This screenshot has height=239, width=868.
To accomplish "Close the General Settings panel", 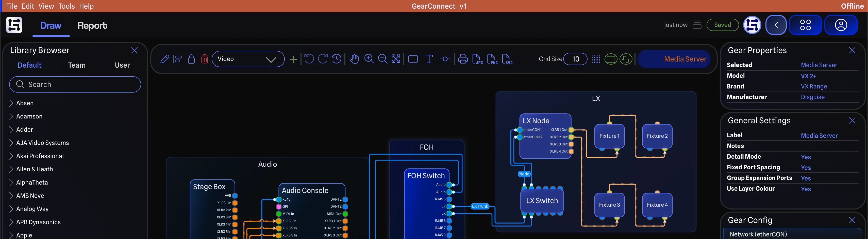I will click(852, 121).
